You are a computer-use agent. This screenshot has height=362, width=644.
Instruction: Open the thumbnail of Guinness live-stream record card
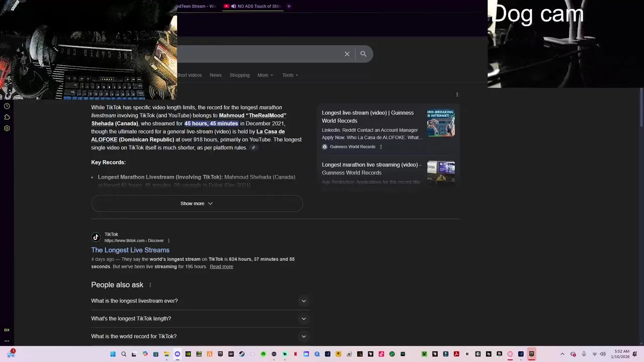point(441,123)
